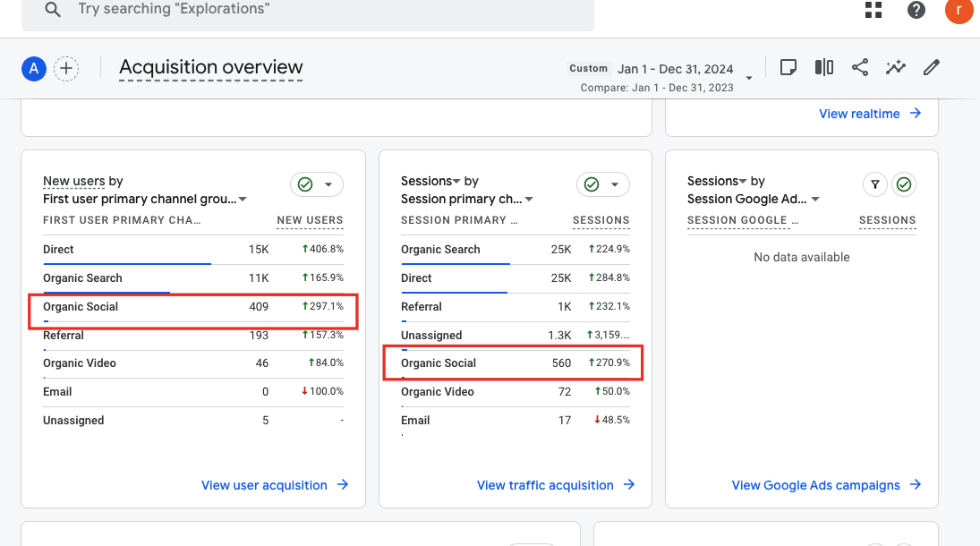Viewport: 980px width, 546px height.
Task: Open the Insights sparkline icon
Action: [x=896, y=68]
